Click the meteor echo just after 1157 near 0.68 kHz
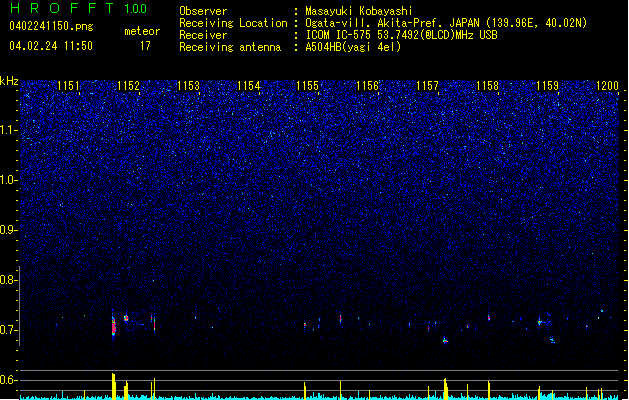The height and width of the screenshot is (400, 629). [x=445, y=341]
